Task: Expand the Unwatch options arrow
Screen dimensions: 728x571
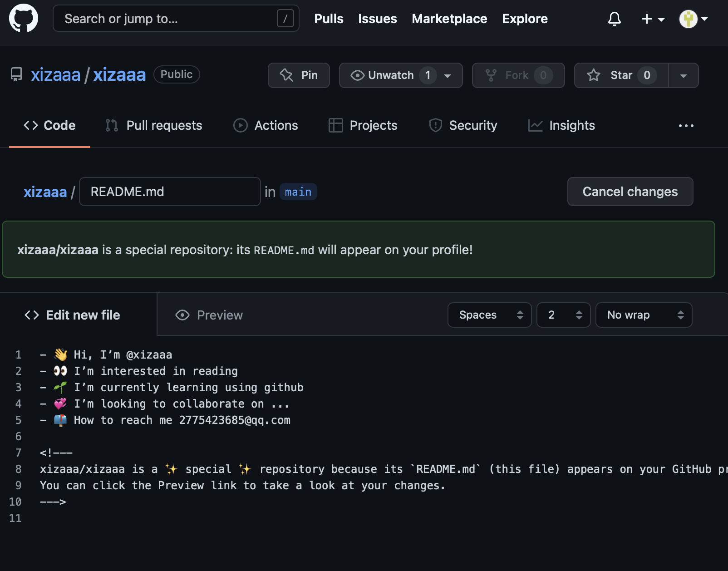Action: tap(448, 75)
